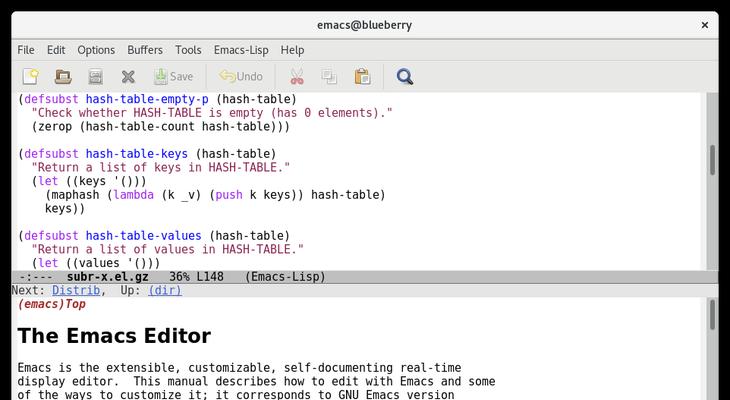
Task: Click on hash-table-keys function name
Action: pos(137,154)
